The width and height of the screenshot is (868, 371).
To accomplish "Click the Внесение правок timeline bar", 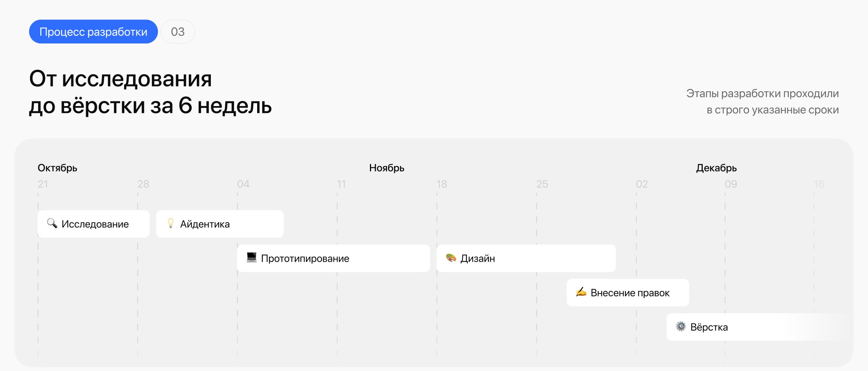I will point(628,293).
